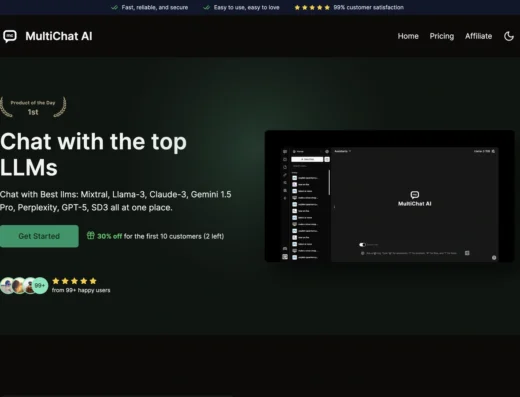Click the white New Chat button in preview
Image resolution: width=520 pixels, height=397 pixels.
pos(307,159)
